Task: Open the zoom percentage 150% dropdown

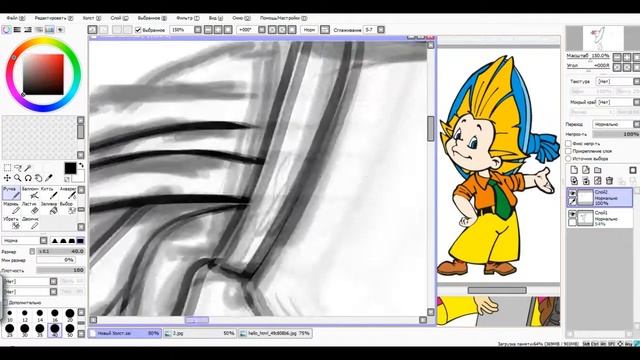Action: 198,30
